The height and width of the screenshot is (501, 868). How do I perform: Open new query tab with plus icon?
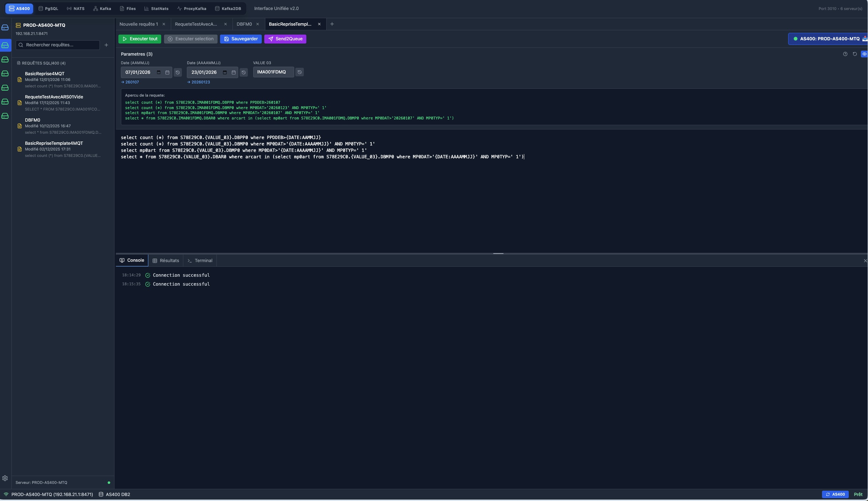pyautogui.click(x=332, y=24)
